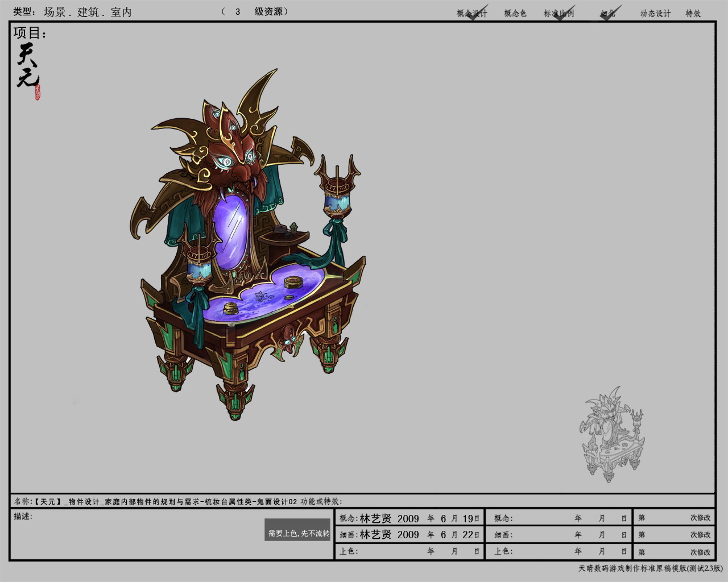Click the 天元 calligraphy logo
The image size is (728, 582).
pos(27,64)
